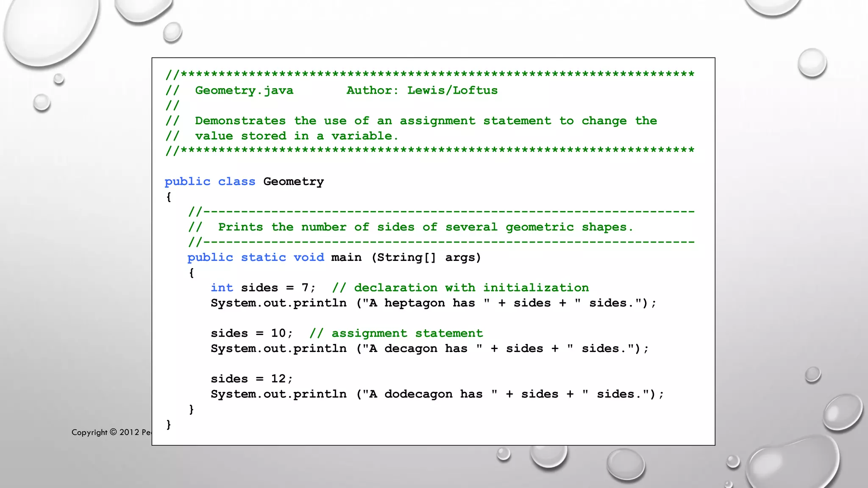
Task: Click the 'Geometry.java' file name in the header comment
Action: 244,91
